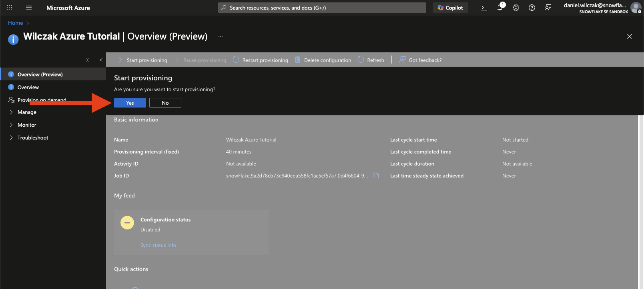This screenshot has width=644, height=289.
Task: Open the notifications bell
Action: coord(500,8)
